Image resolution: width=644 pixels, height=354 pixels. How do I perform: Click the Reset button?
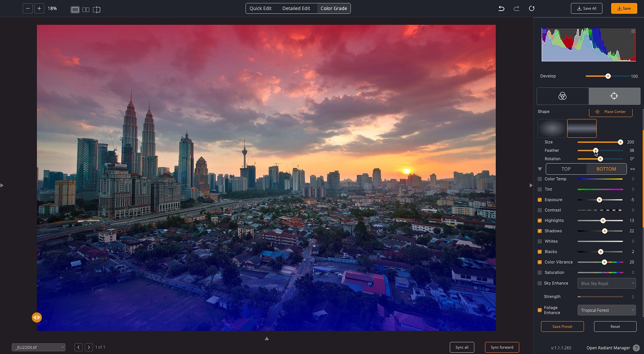pyautogui.click(x=615, y=326)
